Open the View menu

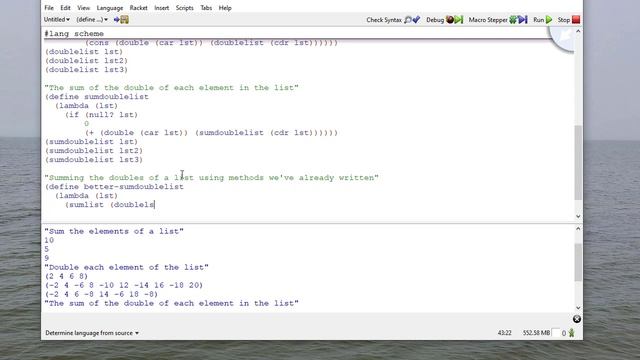pos(83,8)
